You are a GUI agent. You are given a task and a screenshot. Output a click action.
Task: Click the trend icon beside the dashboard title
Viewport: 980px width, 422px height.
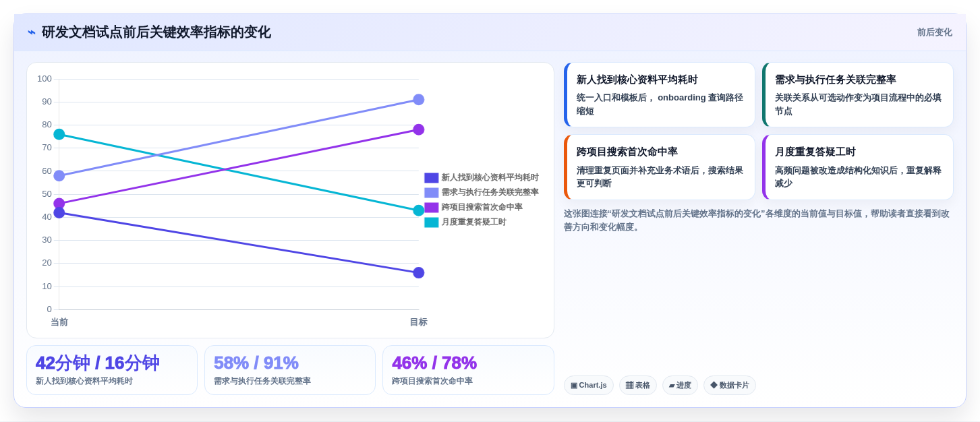32,32
